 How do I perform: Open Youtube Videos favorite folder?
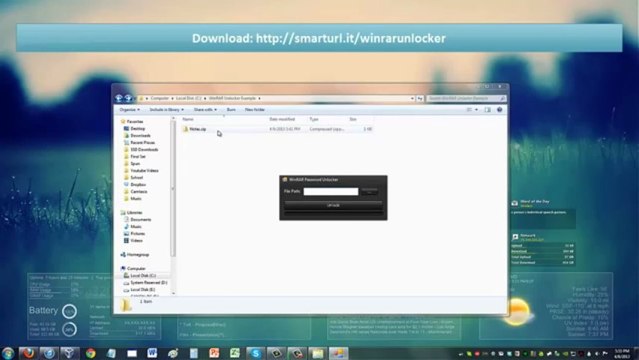pos(144,170)
